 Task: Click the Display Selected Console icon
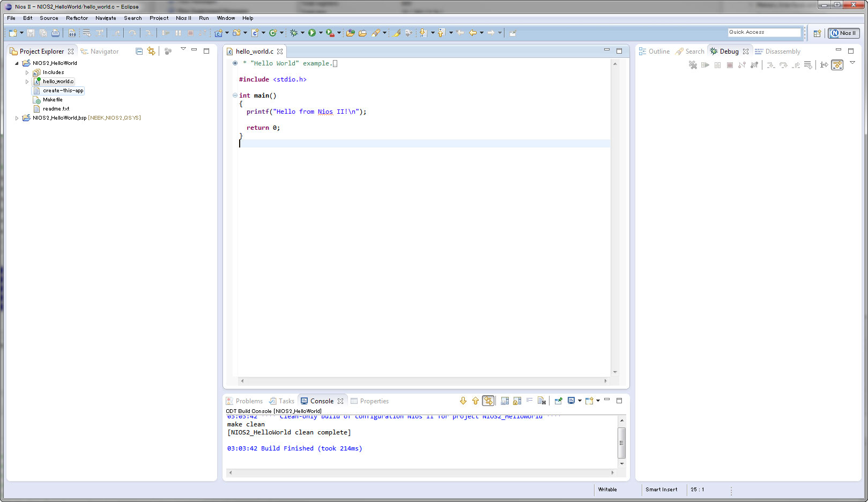[571, 401]
